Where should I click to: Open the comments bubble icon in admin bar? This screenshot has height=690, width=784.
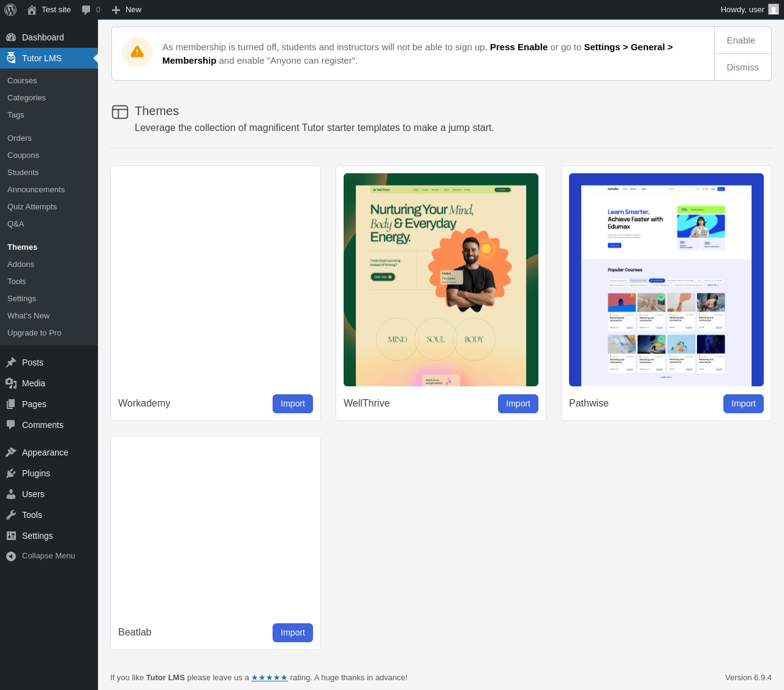click(86, 10)
